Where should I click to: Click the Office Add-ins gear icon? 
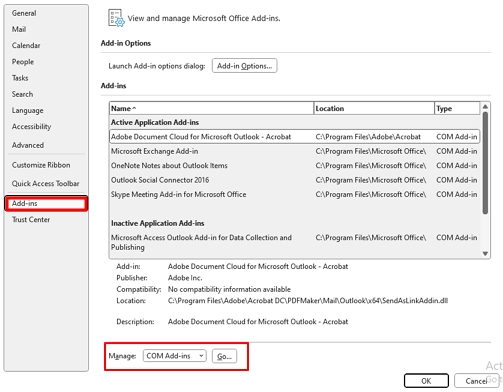pyautogui.click(x=116, y=18)
